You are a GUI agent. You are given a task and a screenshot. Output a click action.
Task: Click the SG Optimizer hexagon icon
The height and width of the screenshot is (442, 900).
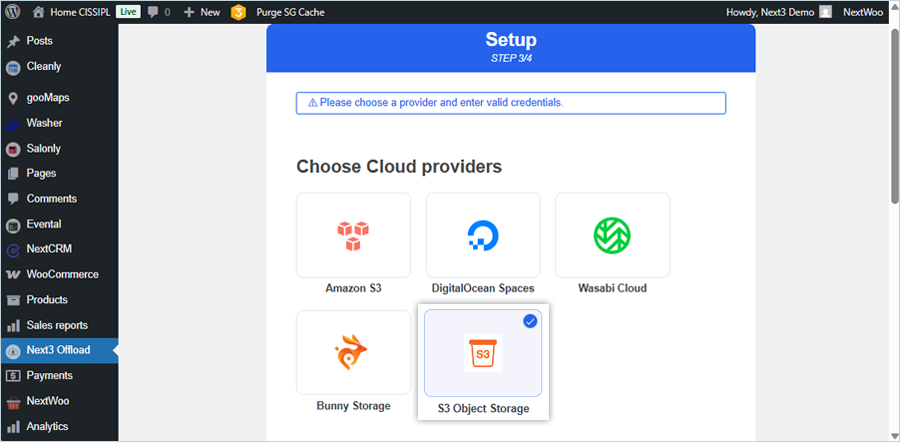pyautogui.click(x=239, y=12)
